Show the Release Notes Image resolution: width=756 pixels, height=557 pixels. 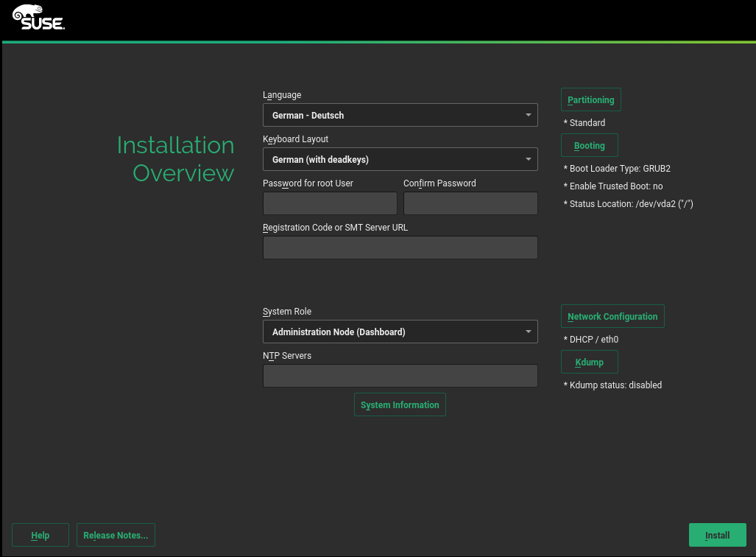point(116,536)
